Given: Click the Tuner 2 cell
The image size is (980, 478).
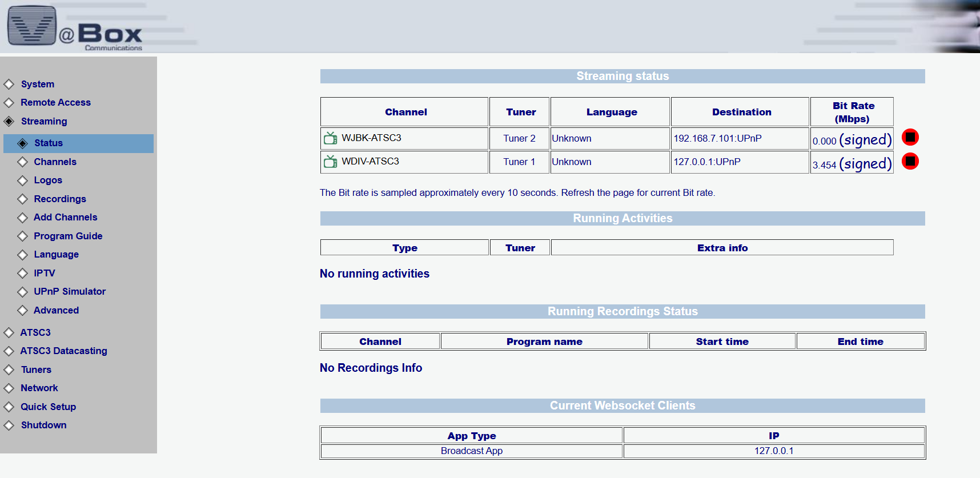Looking at the screenshot, I should [x=519, y=138].
